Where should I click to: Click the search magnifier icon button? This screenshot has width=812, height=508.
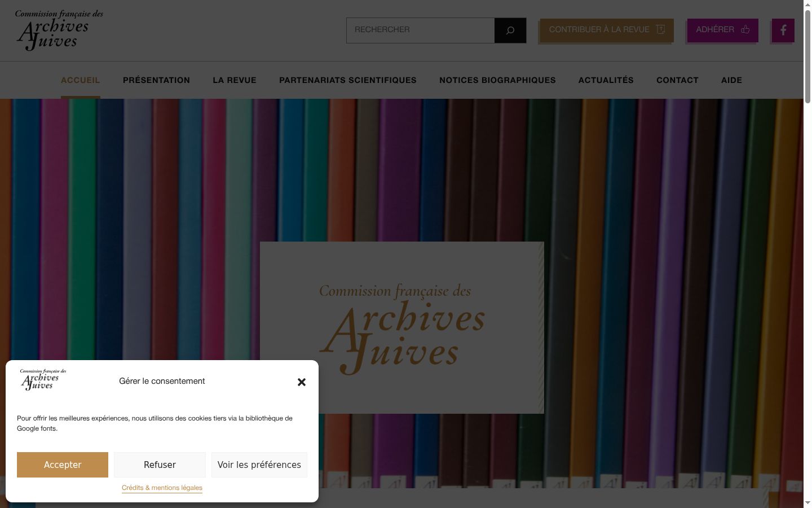pyautogui.click(x=510, y=30)
